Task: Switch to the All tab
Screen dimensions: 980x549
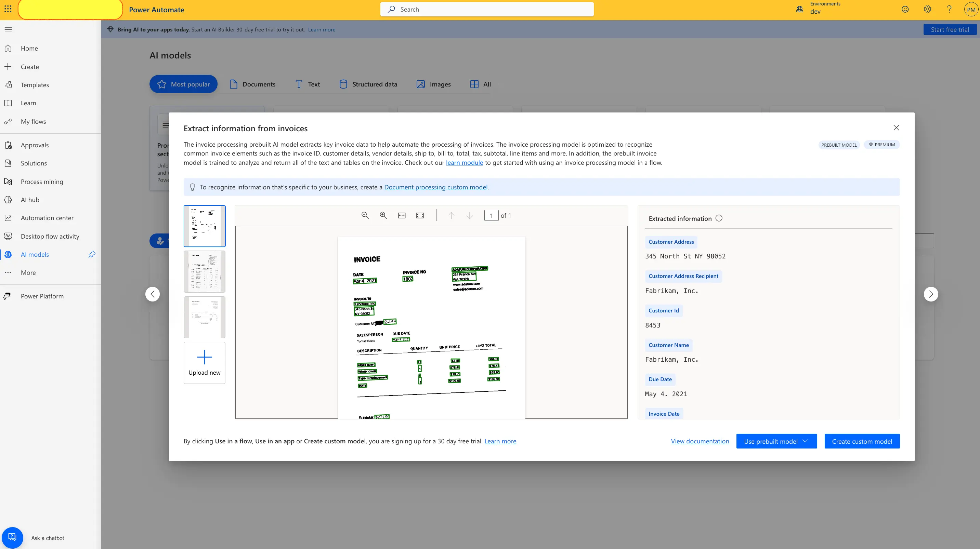Action: tap(481, 84)
